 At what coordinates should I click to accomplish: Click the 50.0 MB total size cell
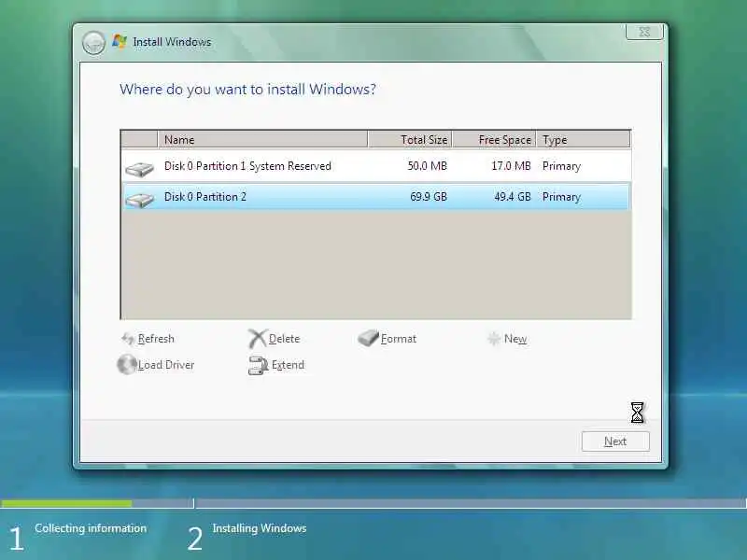pyautogui.click(x=428, y=166)
